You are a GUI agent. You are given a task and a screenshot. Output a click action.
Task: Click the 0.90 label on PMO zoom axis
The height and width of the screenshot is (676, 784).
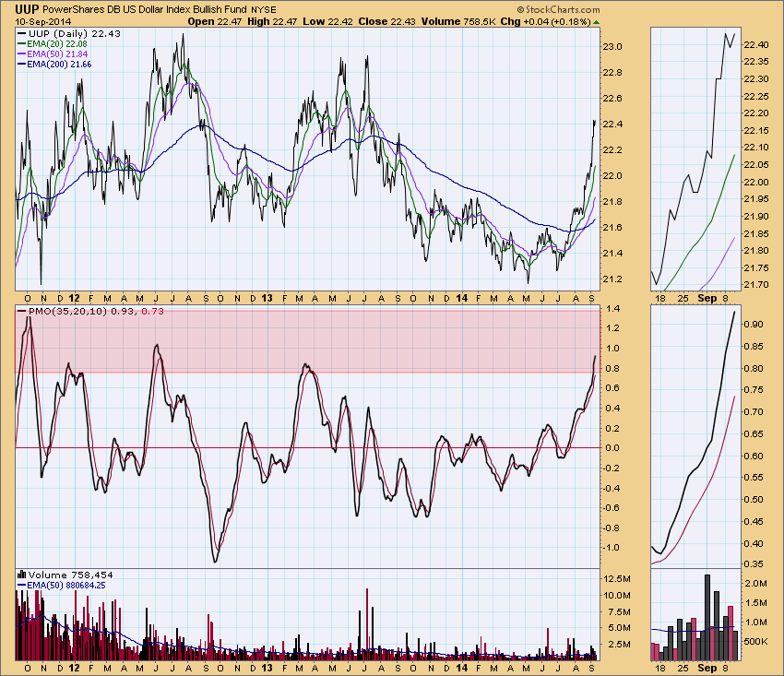point(754,324)
